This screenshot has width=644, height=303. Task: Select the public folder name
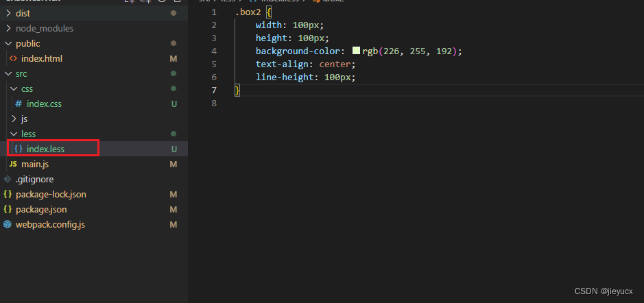coord(28,43)
